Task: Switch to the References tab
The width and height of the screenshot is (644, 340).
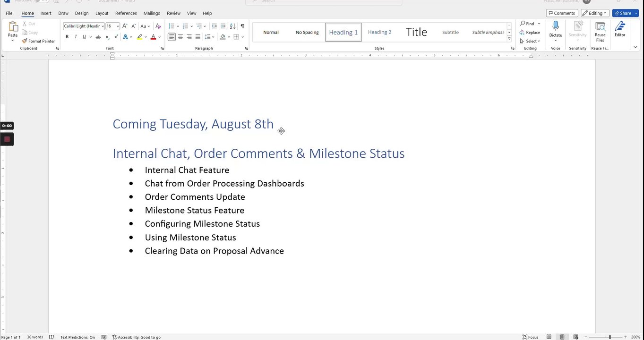Action: tap(126, 13)
